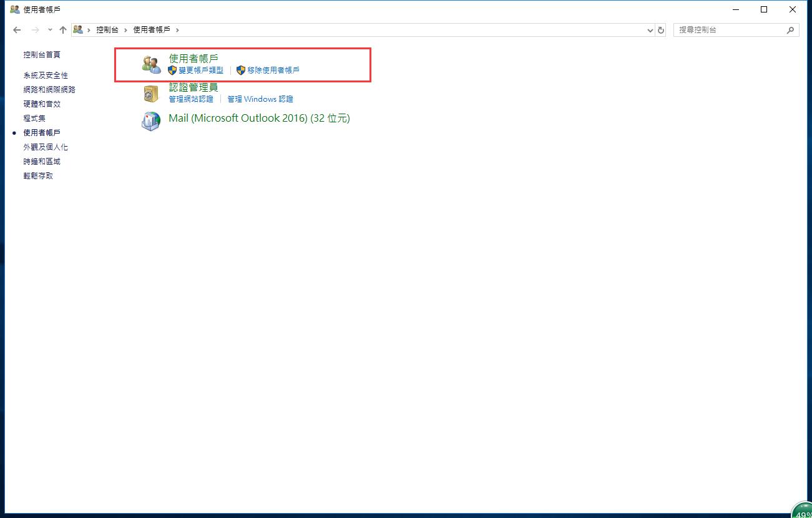Click the shield icon beside 變更帳戶類型

point(173,71)
